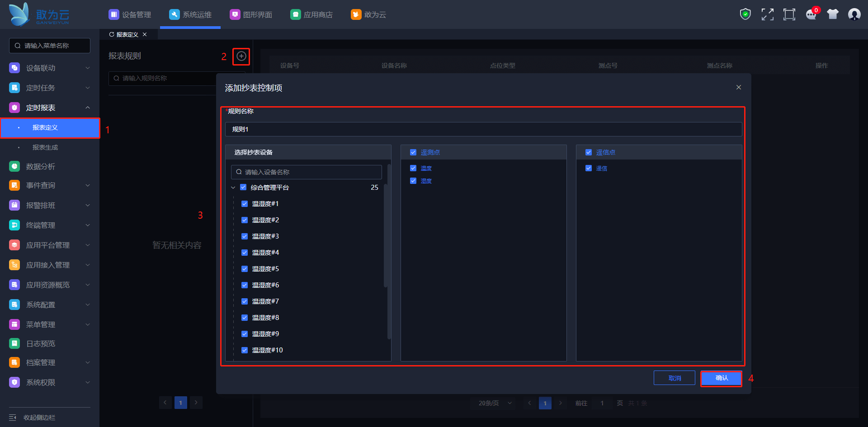The width and height of the screenshot is (868, 427).
Task: Click the 规则名称 input field
Action: (x=483, y=129)
